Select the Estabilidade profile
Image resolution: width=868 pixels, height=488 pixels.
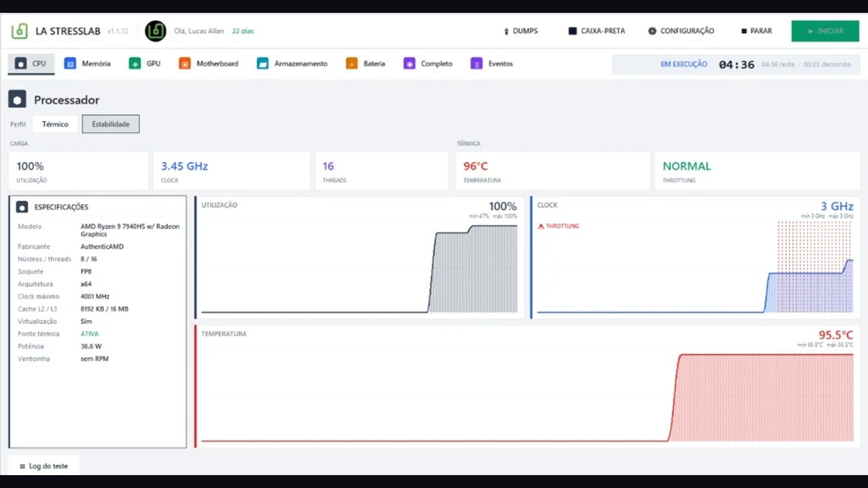(x=111, y=124)
